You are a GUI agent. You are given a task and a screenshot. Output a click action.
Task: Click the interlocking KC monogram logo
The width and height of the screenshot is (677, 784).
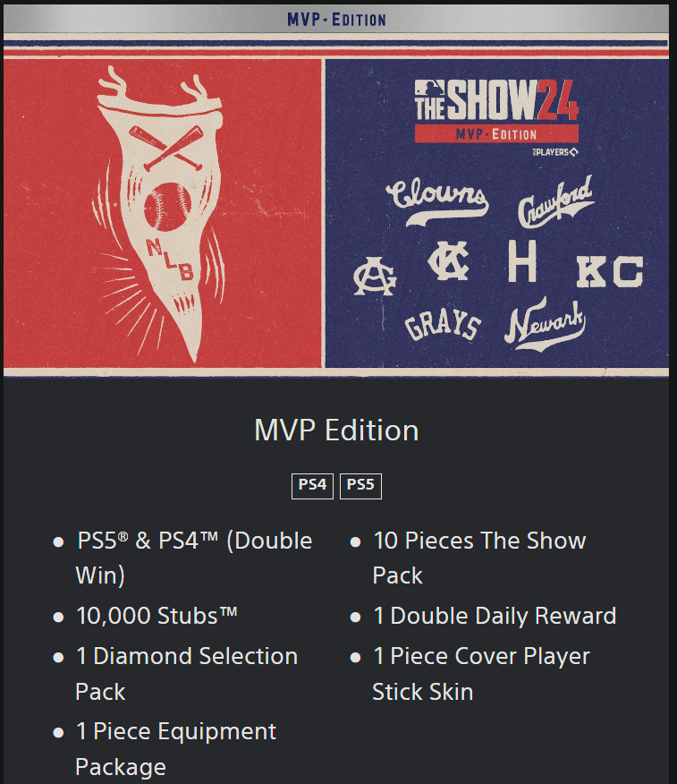pyautogui.click(x=449, y=260)
